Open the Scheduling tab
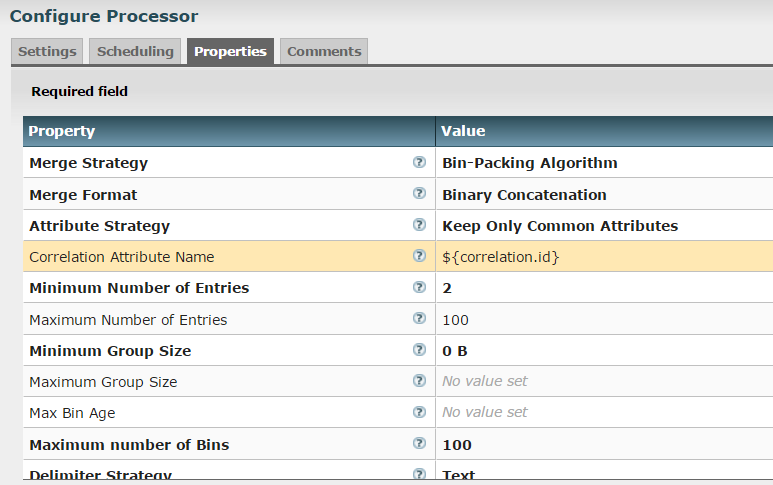 (136, 51)
